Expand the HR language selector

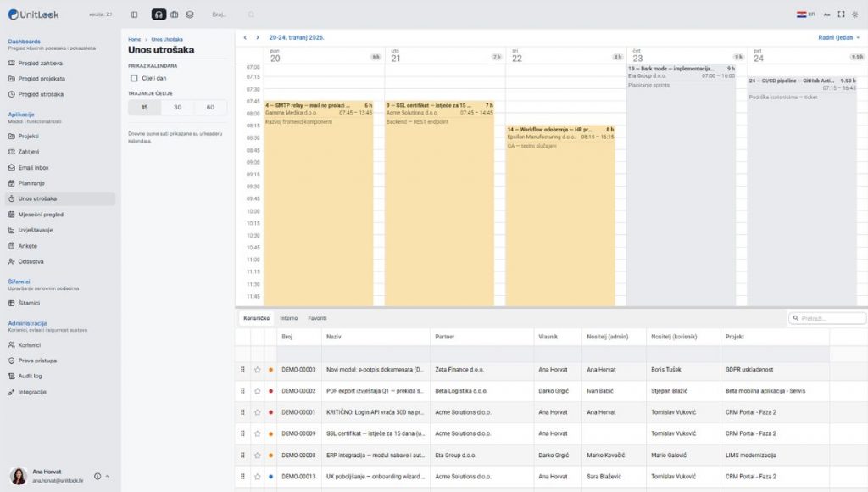coord(806,14)
